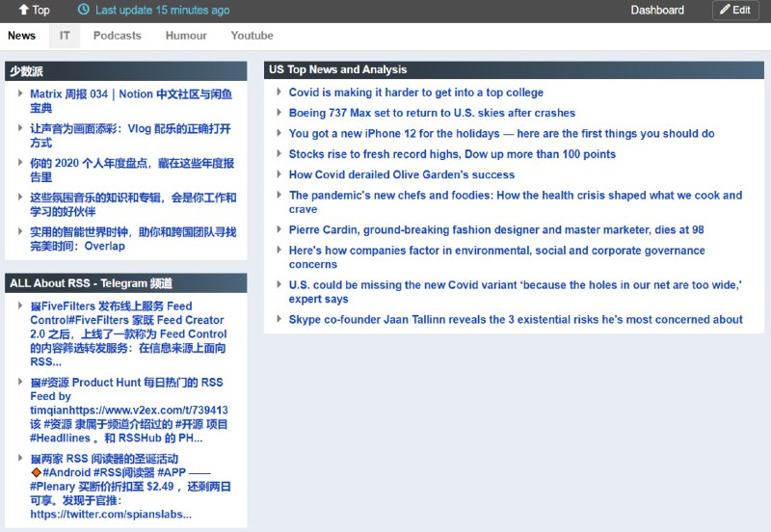
Task: Click the Last update 15 minutes ago link
Action: click(162, 10)
